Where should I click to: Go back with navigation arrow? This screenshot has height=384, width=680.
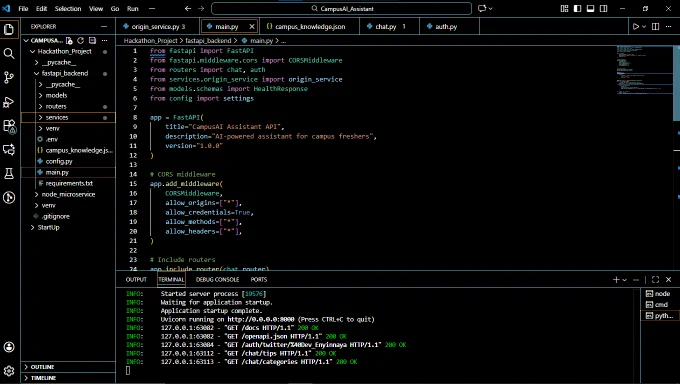point(188,8)
